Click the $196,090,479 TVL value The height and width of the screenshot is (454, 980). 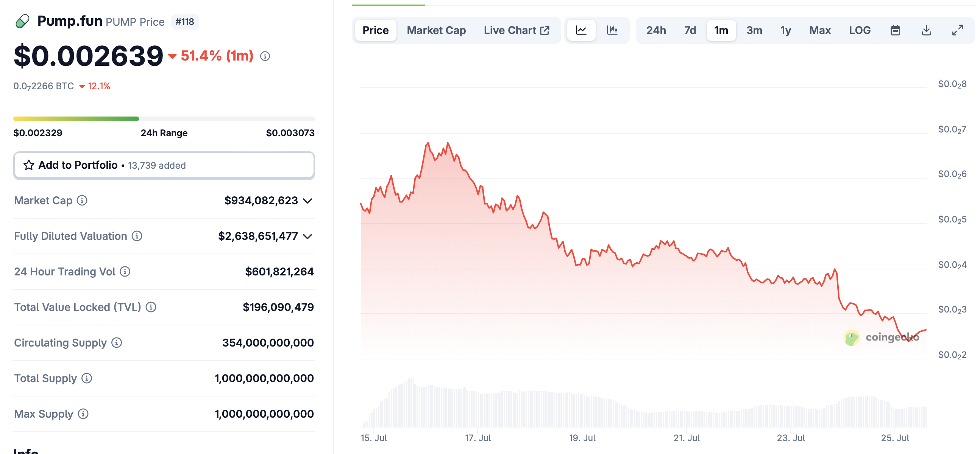point(278,307)
